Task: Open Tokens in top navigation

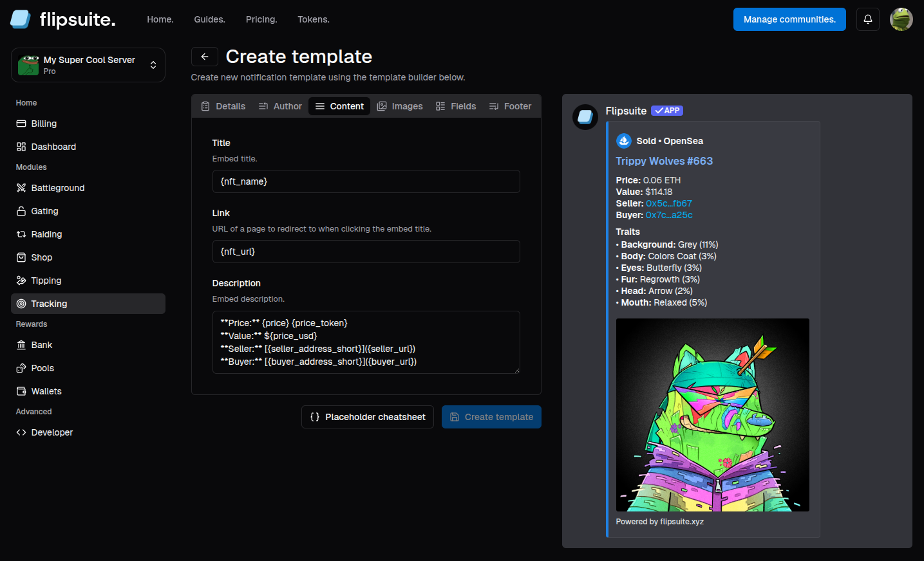Action: coord(314,19)
